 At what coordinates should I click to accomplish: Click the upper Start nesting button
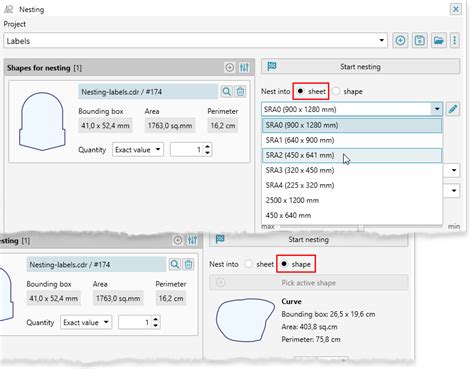click(360, 67)
